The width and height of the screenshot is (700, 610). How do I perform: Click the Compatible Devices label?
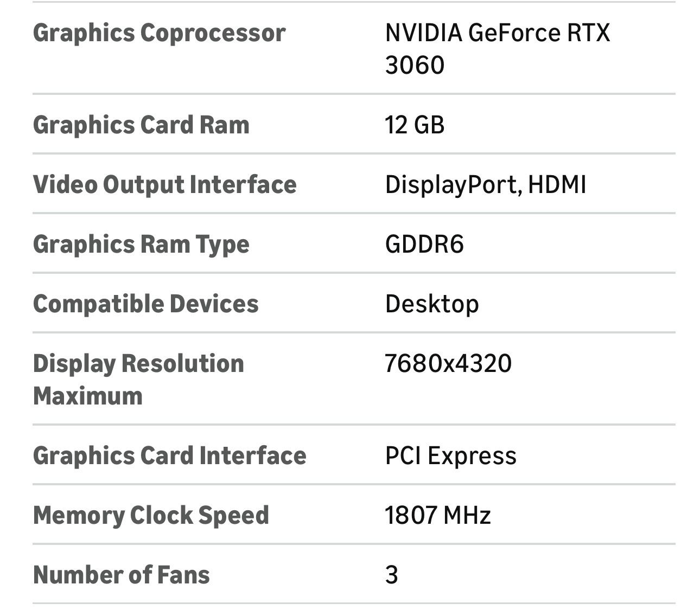tap(145, 304)
